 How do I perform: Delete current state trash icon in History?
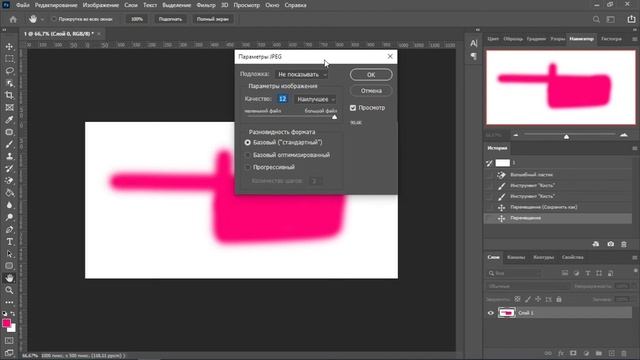coord(624,244)
